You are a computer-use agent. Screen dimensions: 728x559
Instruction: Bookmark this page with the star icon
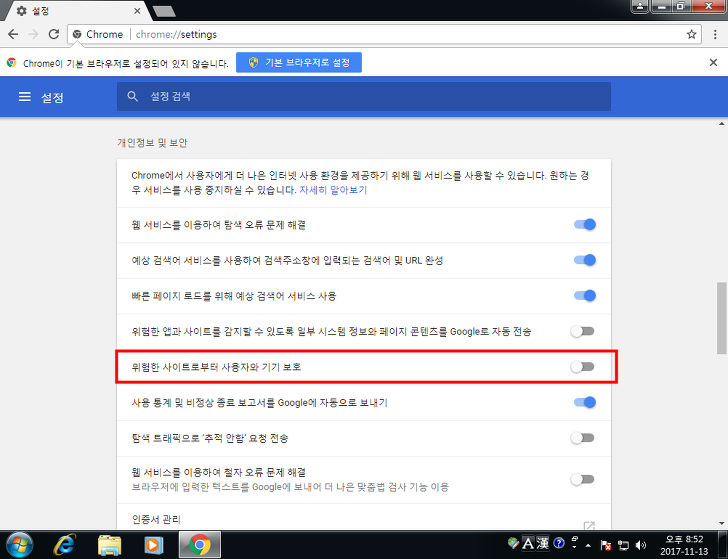click(x=691, y=34)
